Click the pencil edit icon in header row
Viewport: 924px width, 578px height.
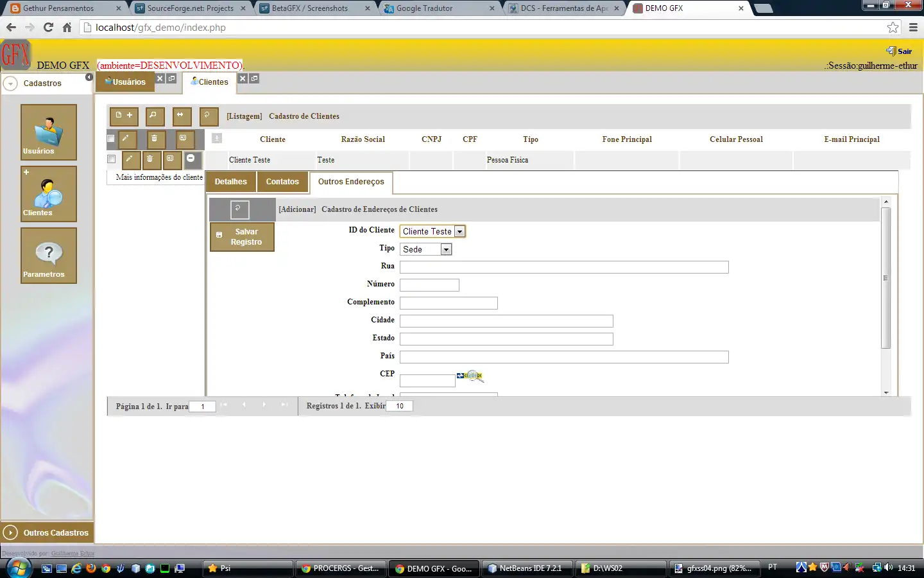coord(127,139)
